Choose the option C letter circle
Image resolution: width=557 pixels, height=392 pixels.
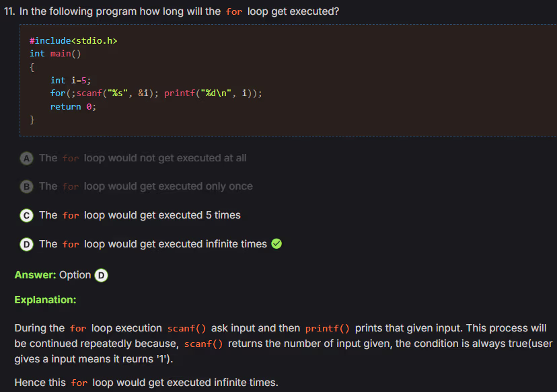point(26,215)
